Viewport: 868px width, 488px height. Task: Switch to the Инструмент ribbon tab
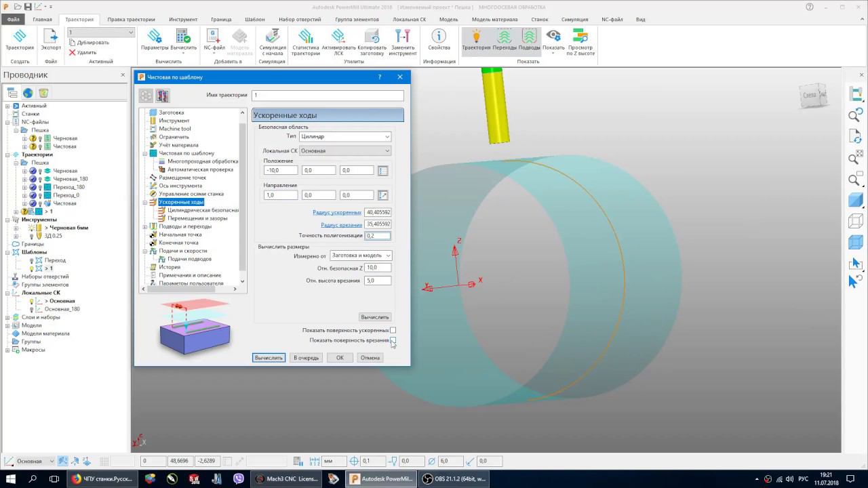click(x=183, y=20)
